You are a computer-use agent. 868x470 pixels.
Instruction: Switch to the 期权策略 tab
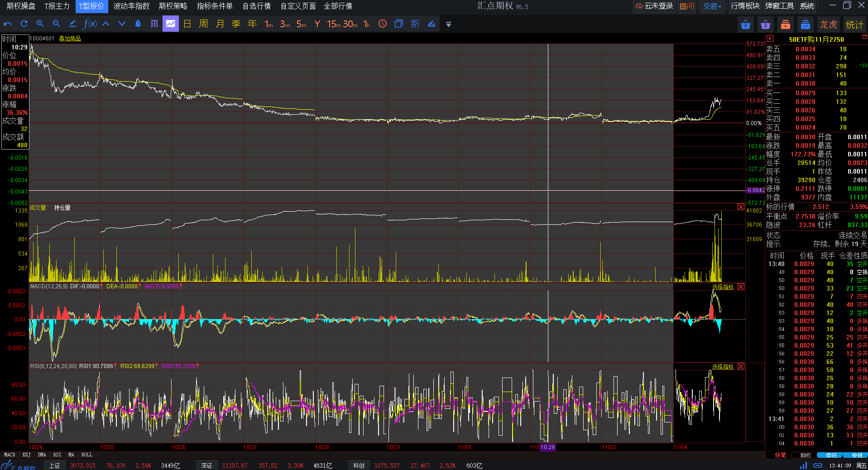click(173, 6)
